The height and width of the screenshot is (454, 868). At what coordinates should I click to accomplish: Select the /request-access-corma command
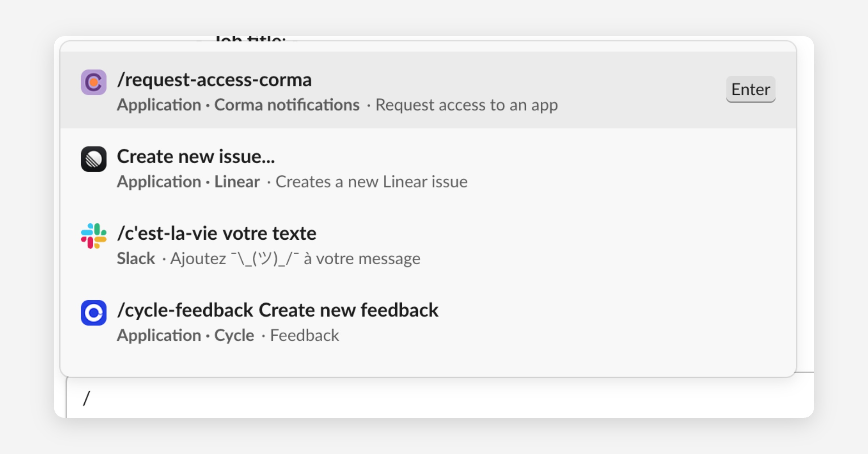pyautogui.click(x=214, y=80)
